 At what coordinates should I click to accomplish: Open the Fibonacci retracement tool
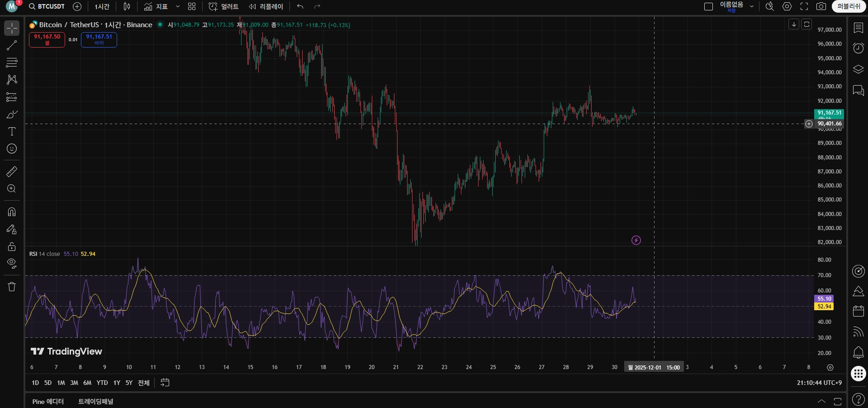tap(12, 62)
